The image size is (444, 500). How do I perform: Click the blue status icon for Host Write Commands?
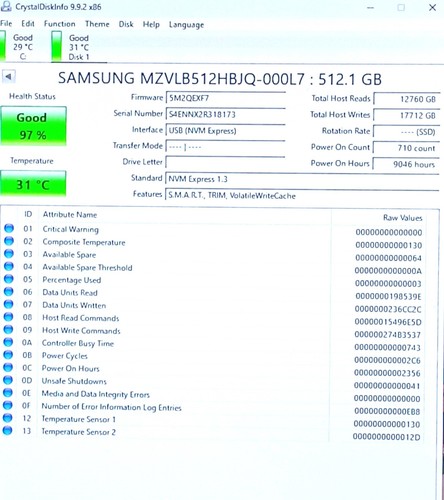(x=8, y=330)
